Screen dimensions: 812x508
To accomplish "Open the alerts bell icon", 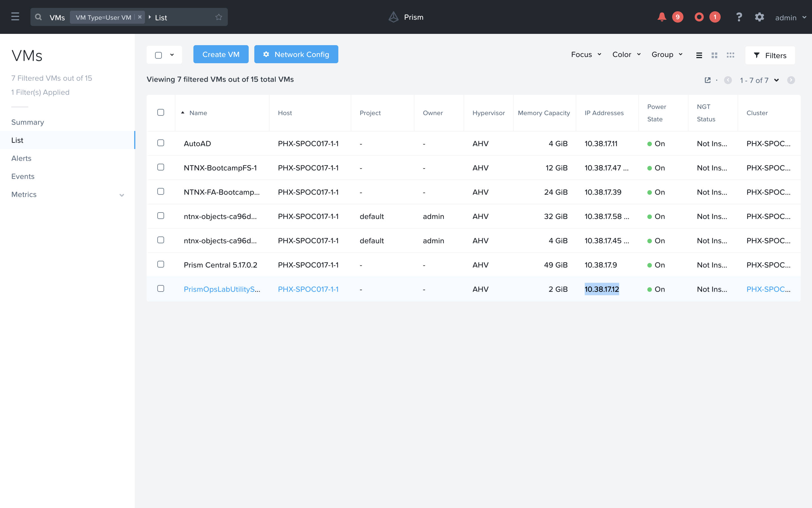I will (x=662, y=17).
